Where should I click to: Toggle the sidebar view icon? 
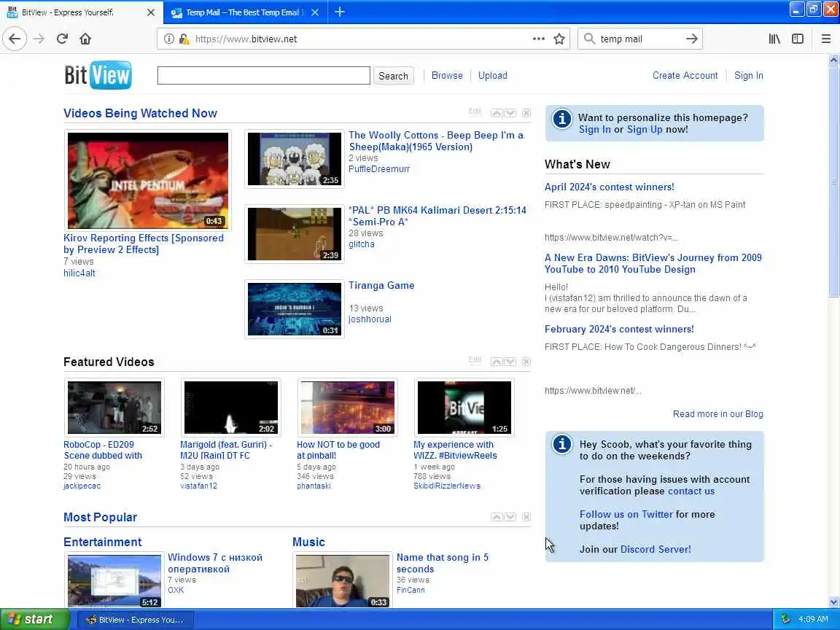pos(798,39)
